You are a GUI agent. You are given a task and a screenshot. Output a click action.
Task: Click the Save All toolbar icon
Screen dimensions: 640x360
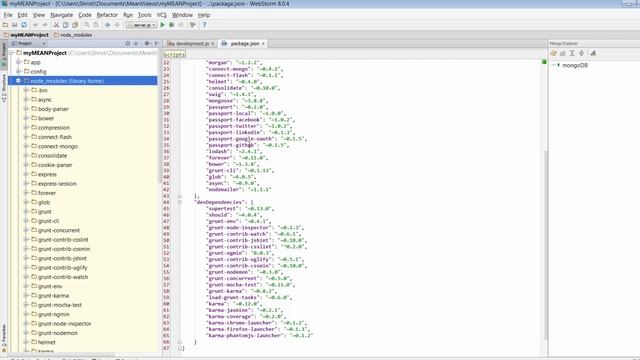(x=15, y=25)
